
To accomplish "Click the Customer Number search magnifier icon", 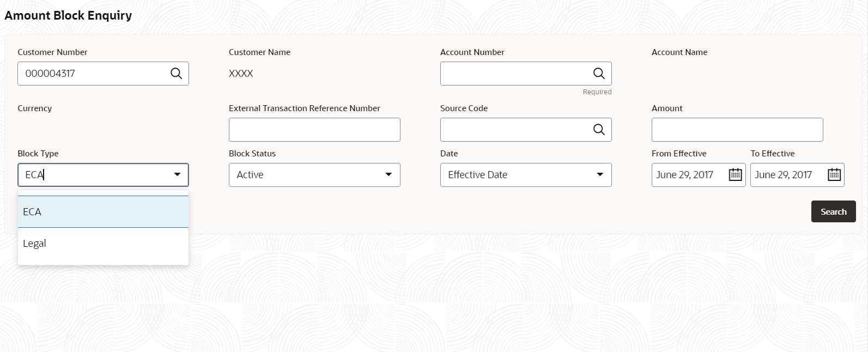I will click(x=176, y=74).
